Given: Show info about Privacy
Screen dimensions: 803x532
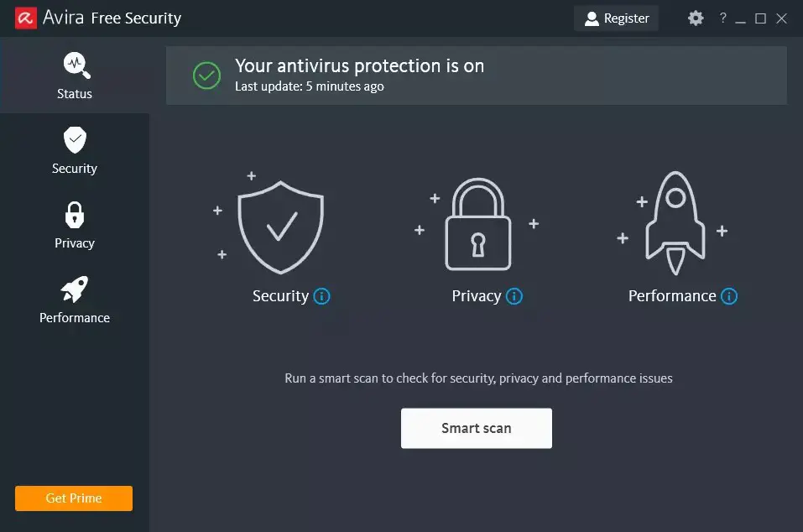Looking at the screenshot, I should coord(514,296).
